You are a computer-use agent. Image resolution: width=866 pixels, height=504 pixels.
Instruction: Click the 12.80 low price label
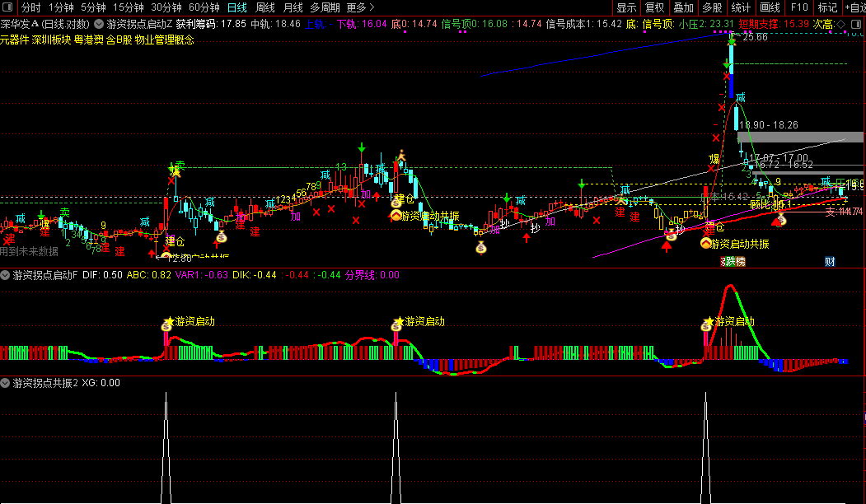click(x=180, y=258)
